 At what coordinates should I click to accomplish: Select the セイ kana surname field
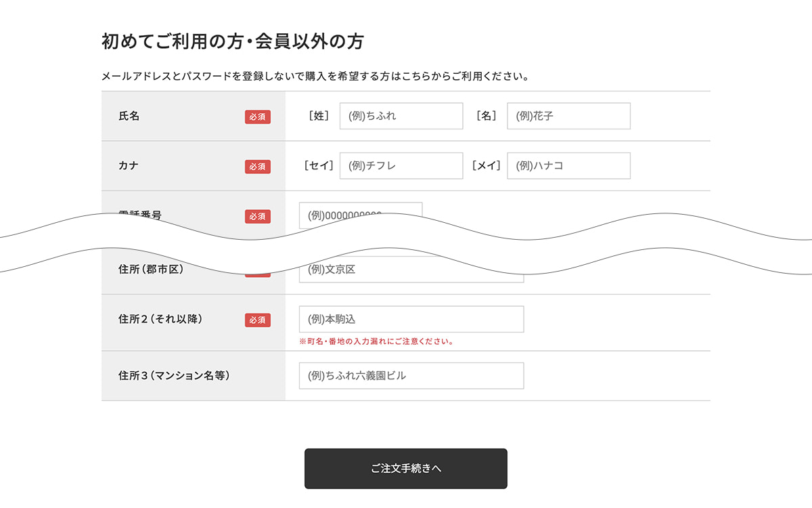pos(401,165)
